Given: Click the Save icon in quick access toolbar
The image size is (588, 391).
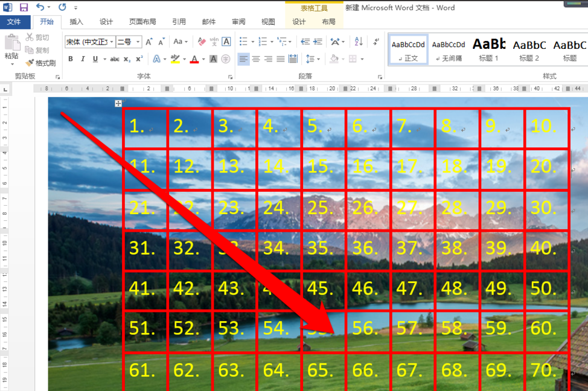Looking at the screenshot, I should tap(24, 7).
